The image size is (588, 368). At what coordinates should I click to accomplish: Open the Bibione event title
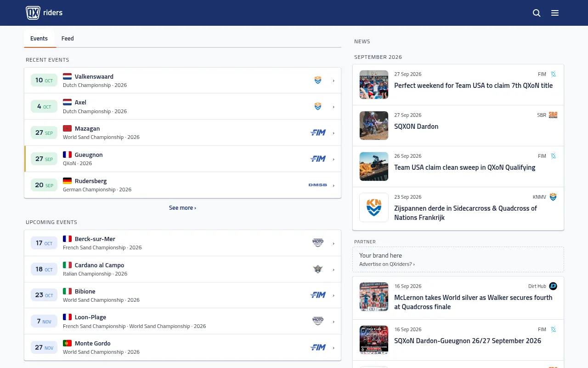click(x=85, y=291)
